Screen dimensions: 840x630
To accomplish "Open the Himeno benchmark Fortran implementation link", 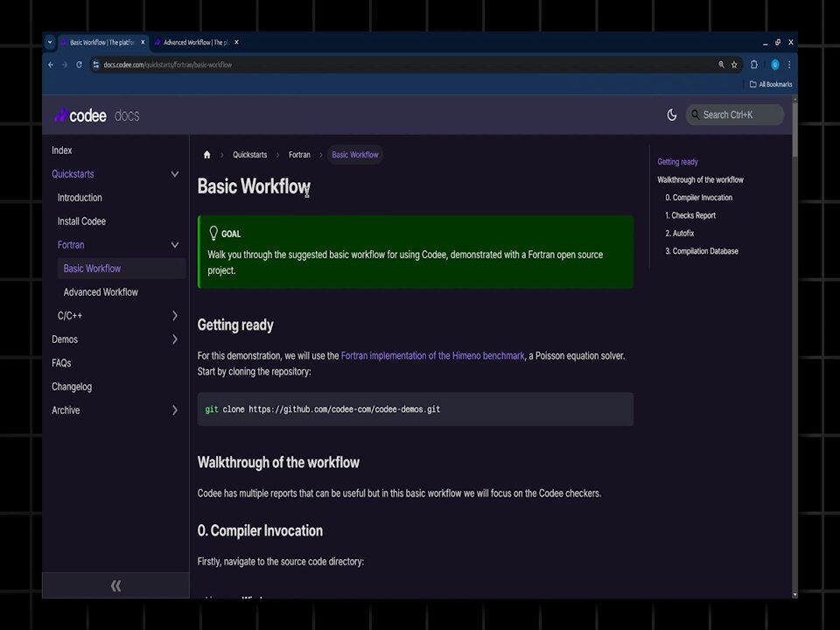I will point(432,356).
